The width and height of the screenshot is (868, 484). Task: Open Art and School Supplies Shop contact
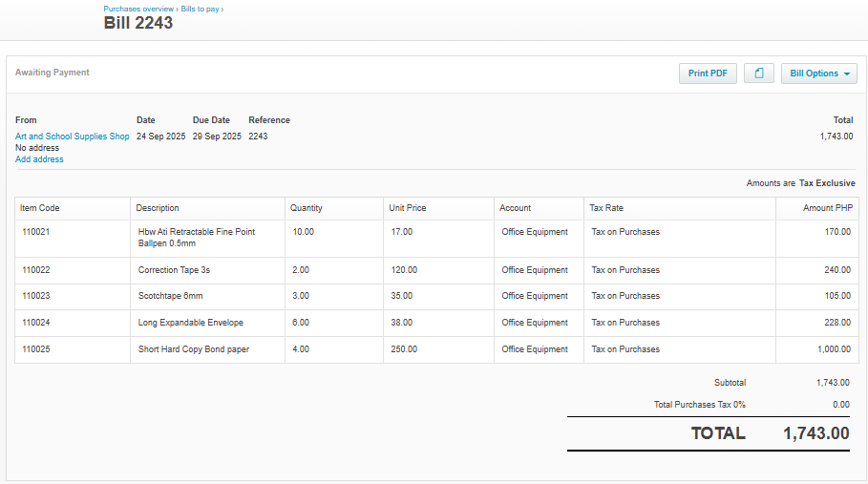point(73,137)
